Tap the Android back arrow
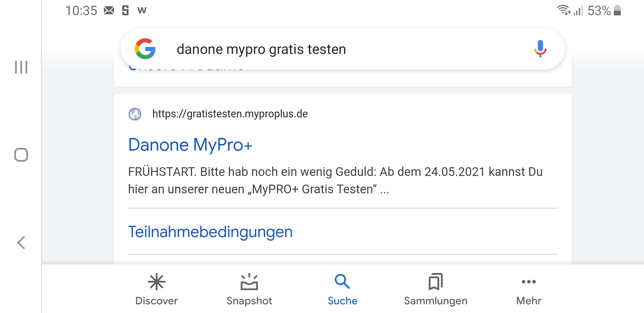Image resolution: width=644 pixels, height=313 pixels. (x=21, y=243)
